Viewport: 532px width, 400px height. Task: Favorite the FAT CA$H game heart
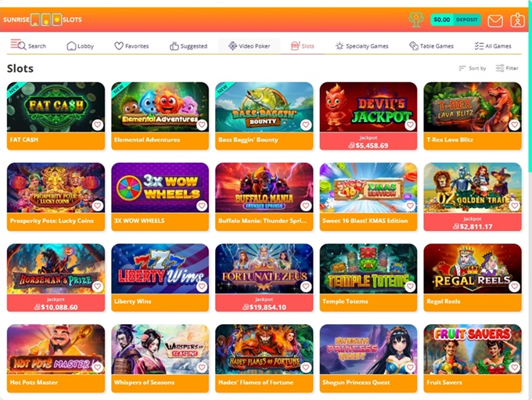tap(98, 124)
